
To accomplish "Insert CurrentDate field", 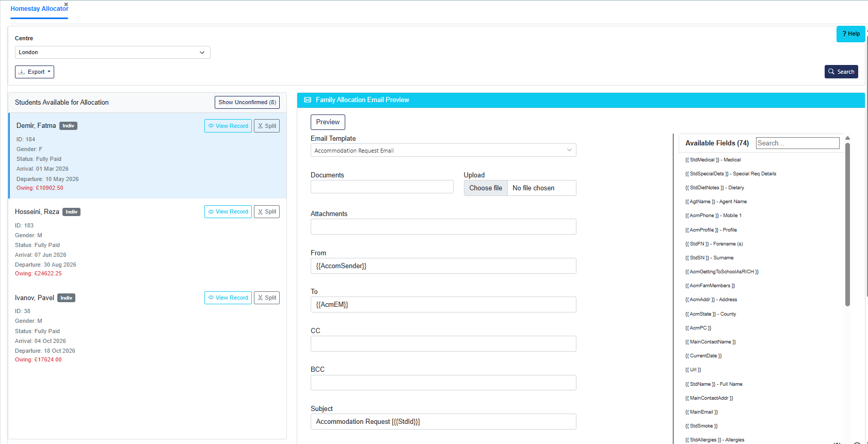I will [x=703, y=356].
